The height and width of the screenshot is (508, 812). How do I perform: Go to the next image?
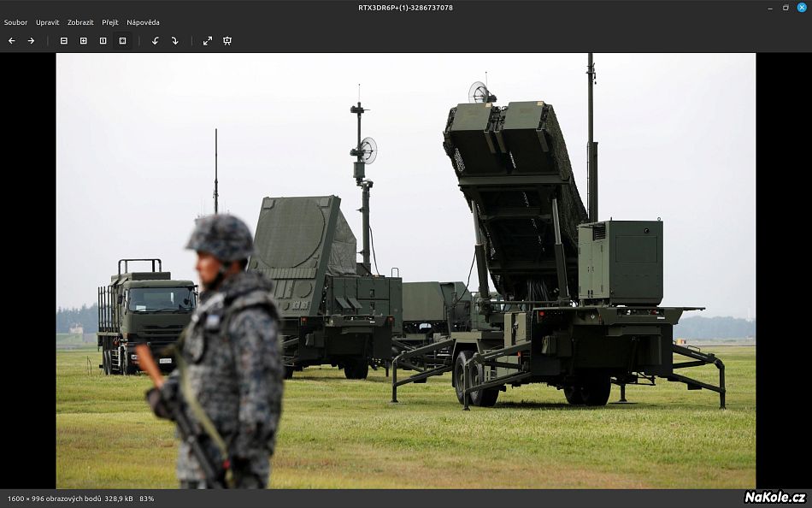tap(31, 40)
